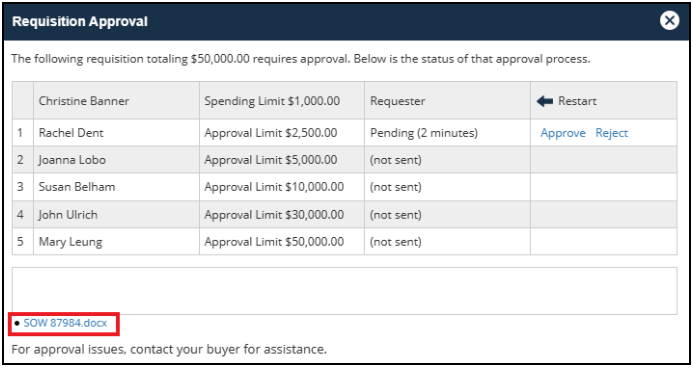
Task: Reject the requisition for Rachel Dent
Action: point(611,133)
